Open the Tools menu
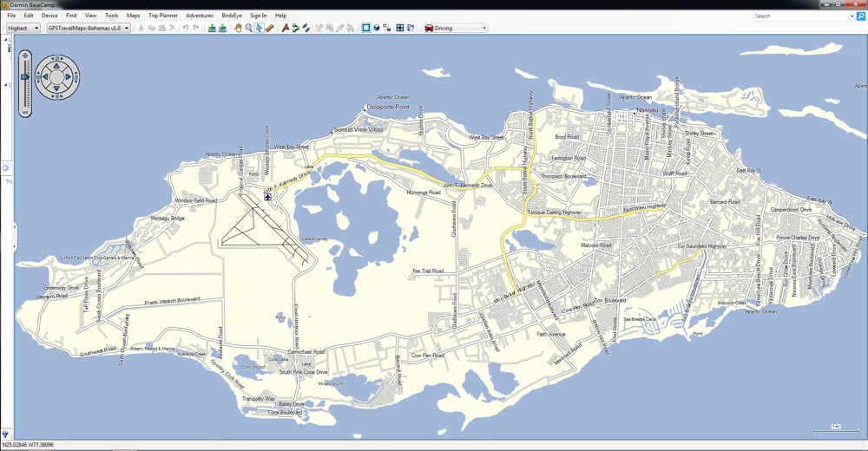 [x=112, y=16]
